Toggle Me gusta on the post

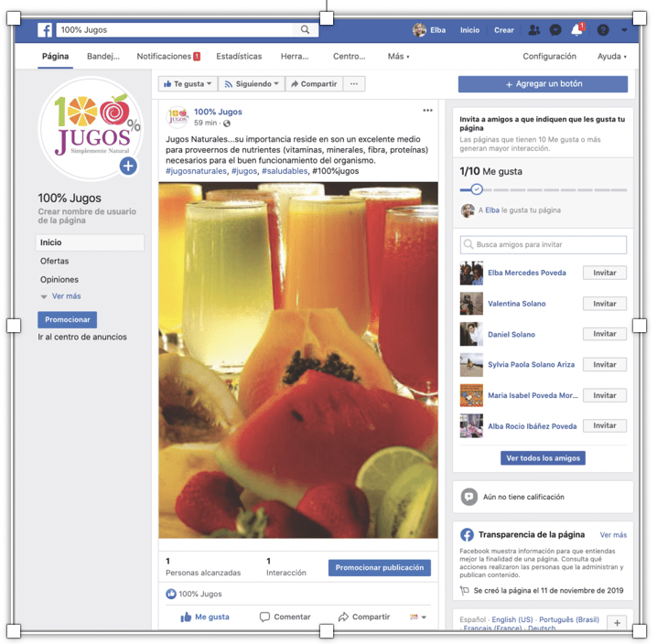tap(205, 617)
